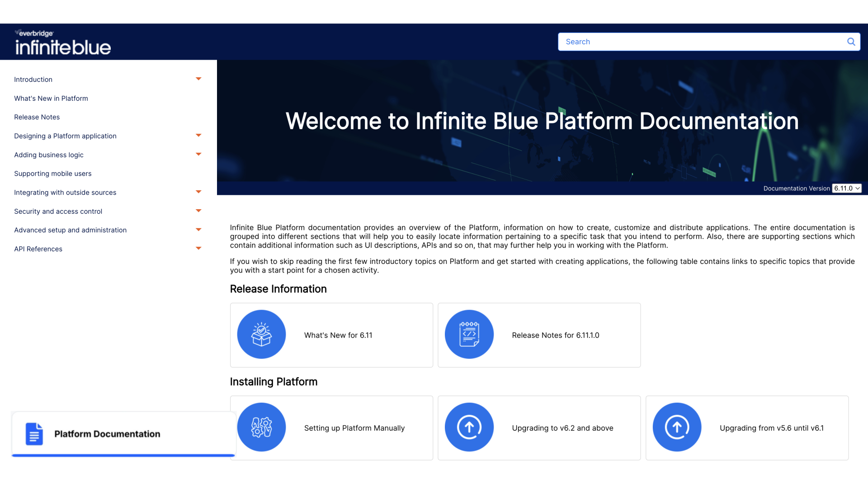Open What's New in Platform sidebar item
The width and height of the screenshot is (868, 488).
click(51, 99)
